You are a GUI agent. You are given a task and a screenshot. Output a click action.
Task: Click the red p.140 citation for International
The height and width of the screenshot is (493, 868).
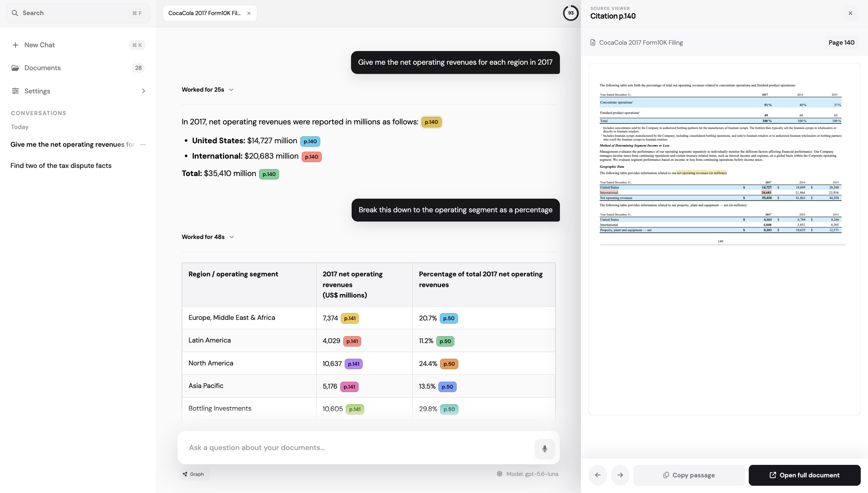point(311,157)
